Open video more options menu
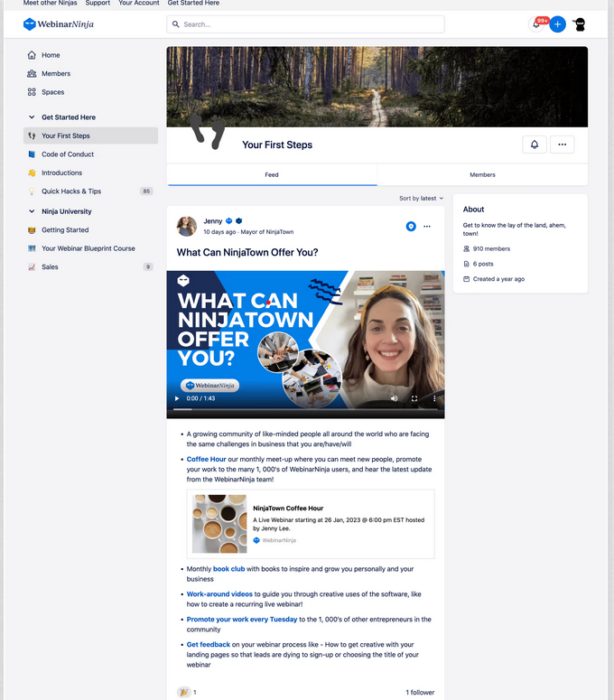The height and width of the screenshot is (700, 614). tap(434, 398)
